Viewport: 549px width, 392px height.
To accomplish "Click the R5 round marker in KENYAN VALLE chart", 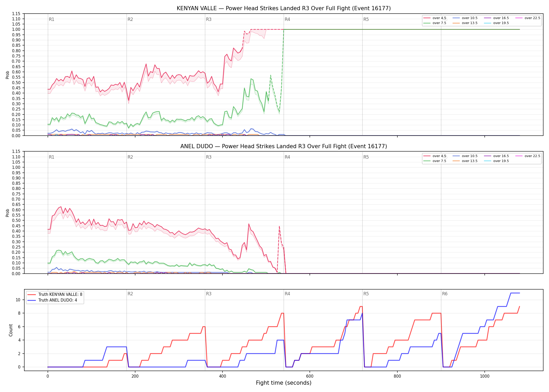I will (366, 19).
